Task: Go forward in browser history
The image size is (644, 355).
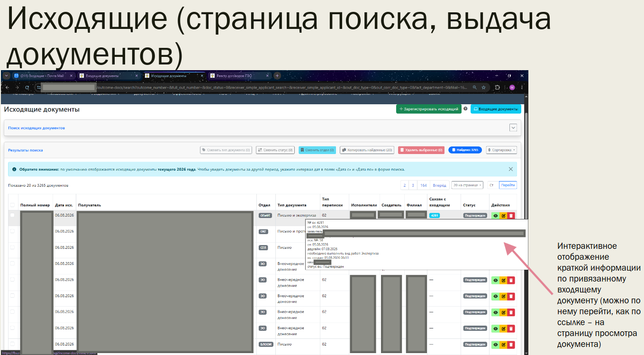Action: (17, 87)
